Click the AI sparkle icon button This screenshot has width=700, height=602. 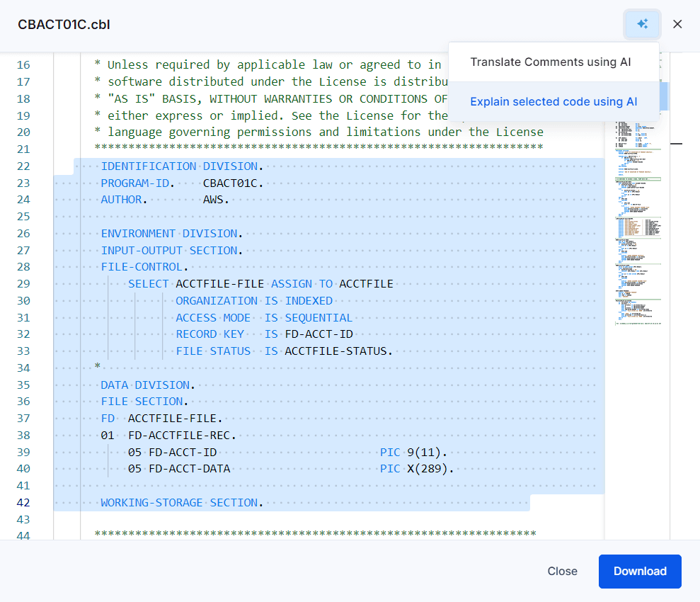[643, 24]
